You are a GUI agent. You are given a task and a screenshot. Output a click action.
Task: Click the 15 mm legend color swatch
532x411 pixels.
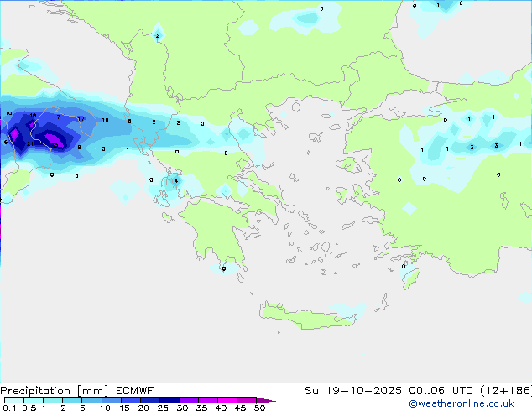131,400
